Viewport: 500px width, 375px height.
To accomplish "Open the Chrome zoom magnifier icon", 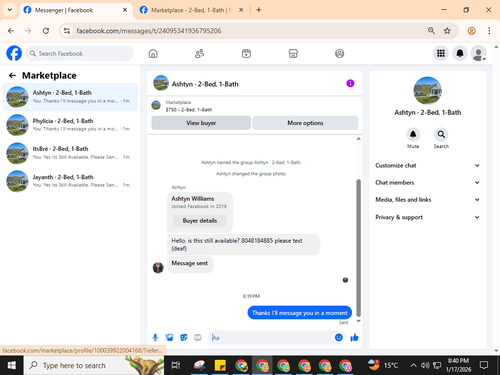I will [431, 31].
